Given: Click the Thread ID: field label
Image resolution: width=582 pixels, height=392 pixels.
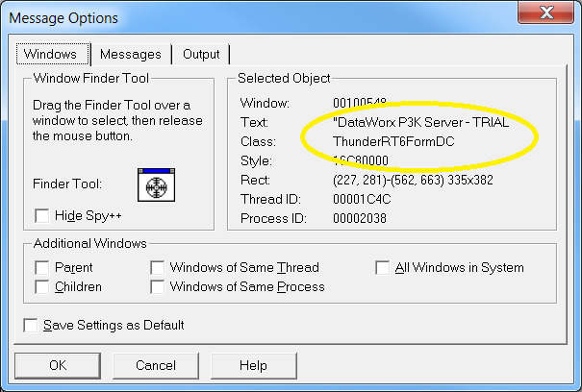Looking at the screenshot, I should pyautogui.click(x=270, y=200).
